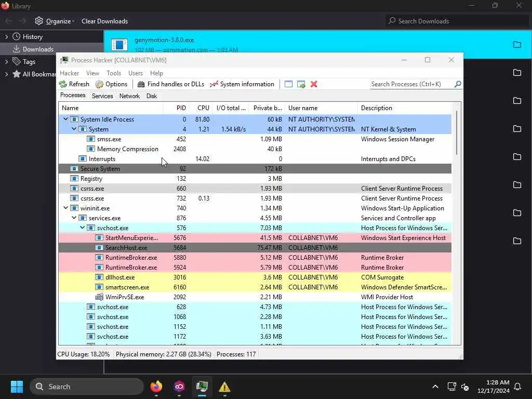Select the Memory Compression process
Screen dimensions: 532x399
point(255,149)
